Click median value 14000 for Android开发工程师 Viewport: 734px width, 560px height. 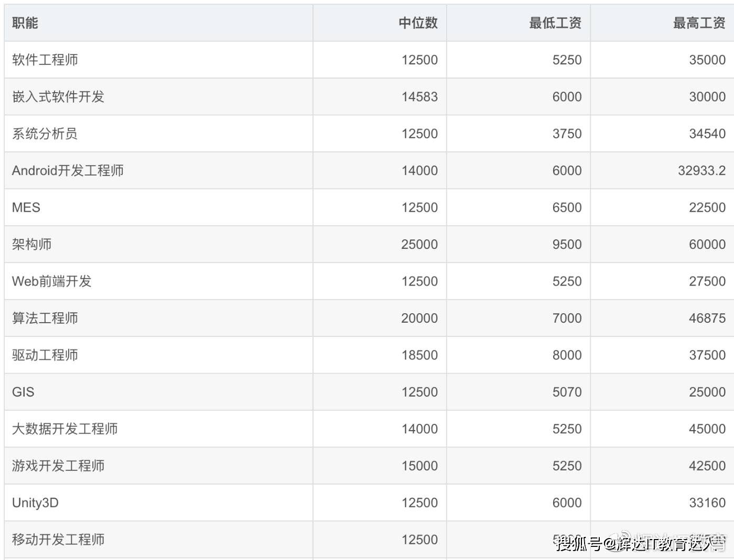[419, 171]
